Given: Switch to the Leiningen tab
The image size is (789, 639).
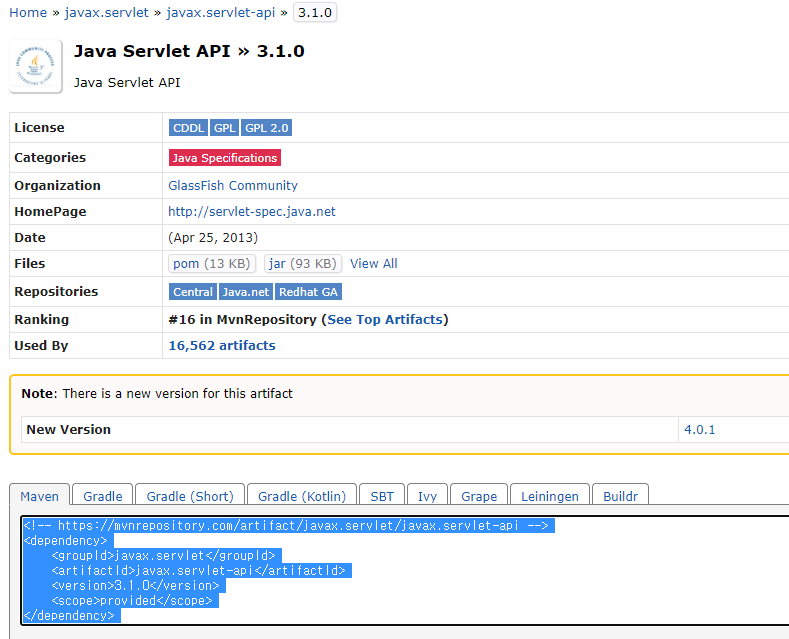Looking at the screenshot, I should click(x=549, y=496).
